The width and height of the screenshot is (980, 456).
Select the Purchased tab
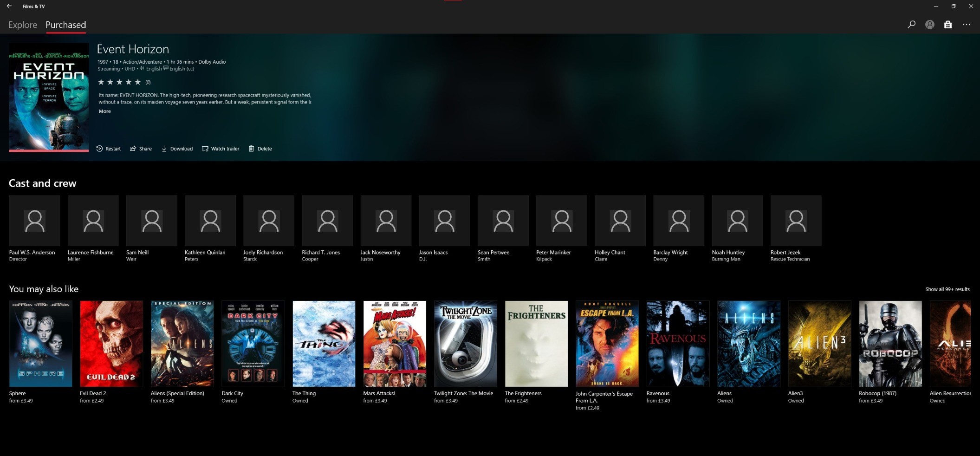coord(65,25)
